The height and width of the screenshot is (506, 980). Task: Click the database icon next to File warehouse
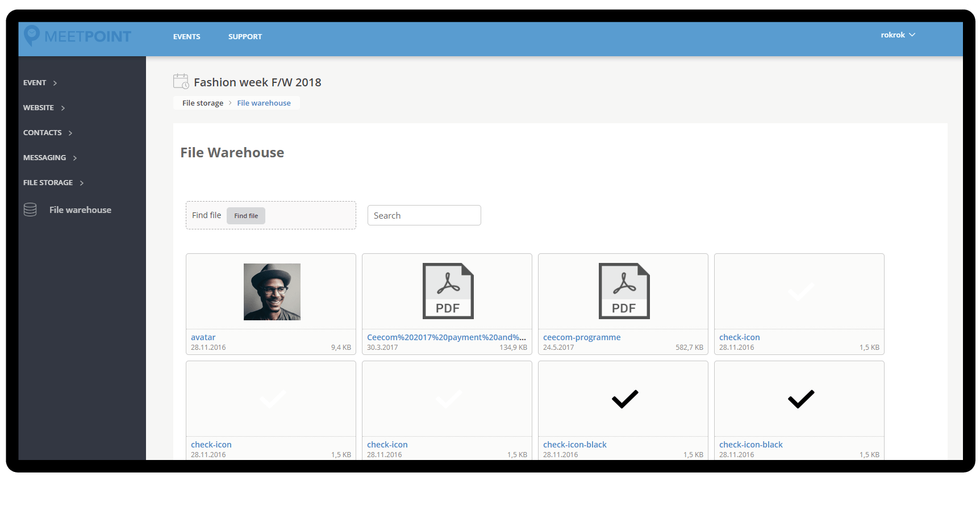pos(30,210)
